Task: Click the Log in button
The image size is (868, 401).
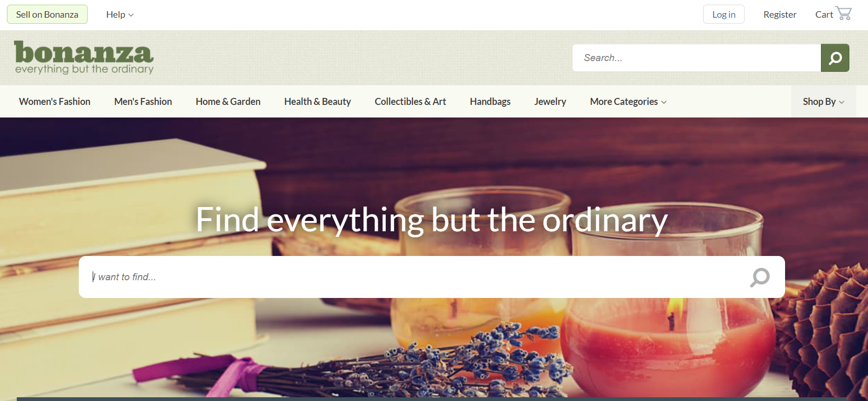Action: tap(724, 14)
